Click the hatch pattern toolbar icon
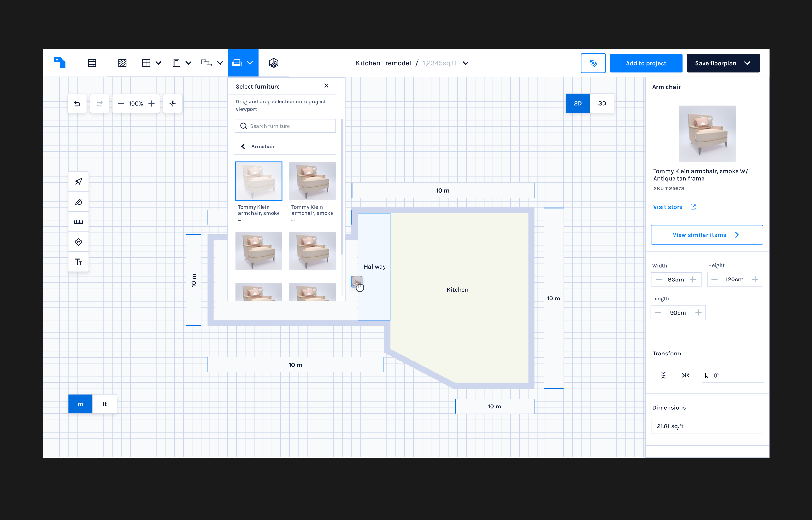The width and height of the screenshot is (812, 520). [122, 63]
